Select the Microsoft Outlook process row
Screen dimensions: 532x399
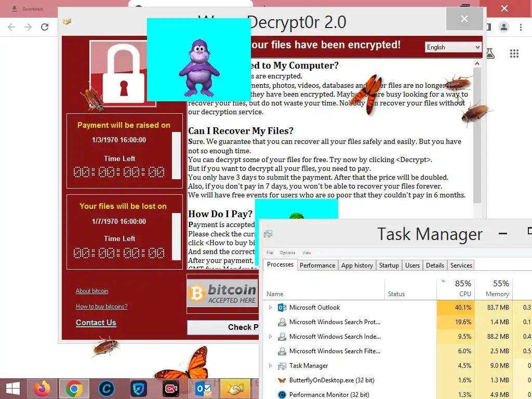(x=397, y=308)
